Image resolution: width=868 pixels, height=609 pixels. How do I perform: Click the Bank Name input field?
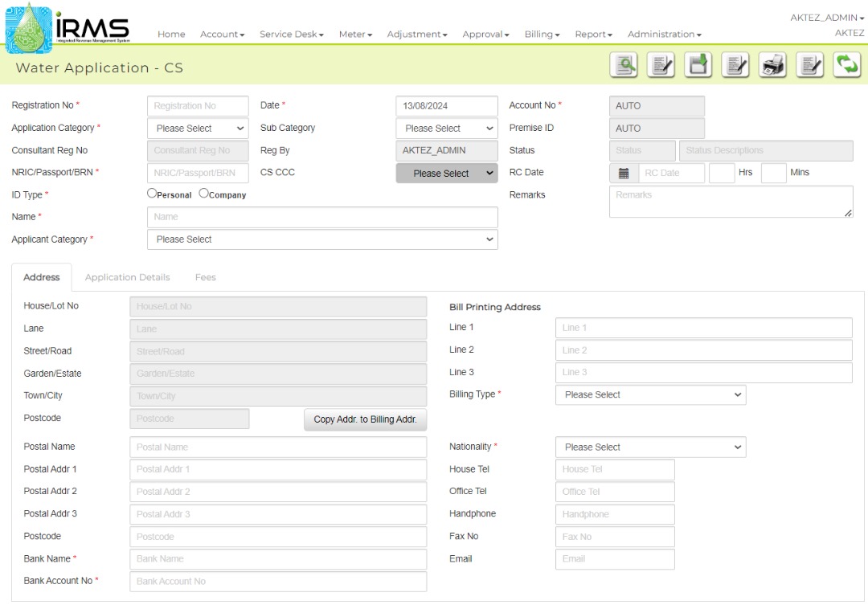278,559
